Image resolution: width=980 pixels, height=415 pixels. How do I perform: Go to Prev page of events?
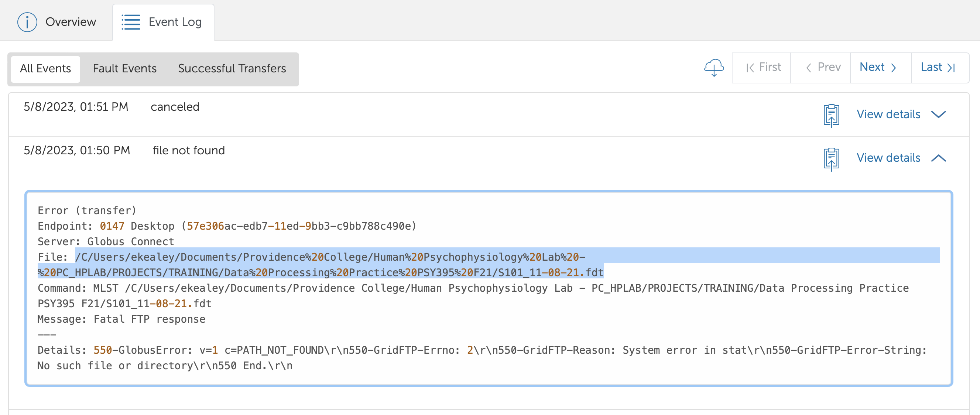coord(821,68)
